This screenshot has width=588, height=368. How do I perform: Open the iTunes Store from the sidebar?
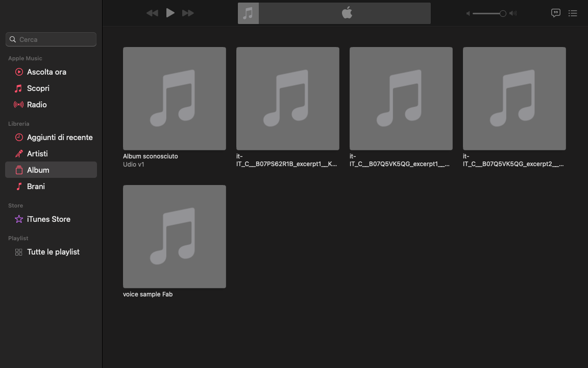tap(49, 219)
